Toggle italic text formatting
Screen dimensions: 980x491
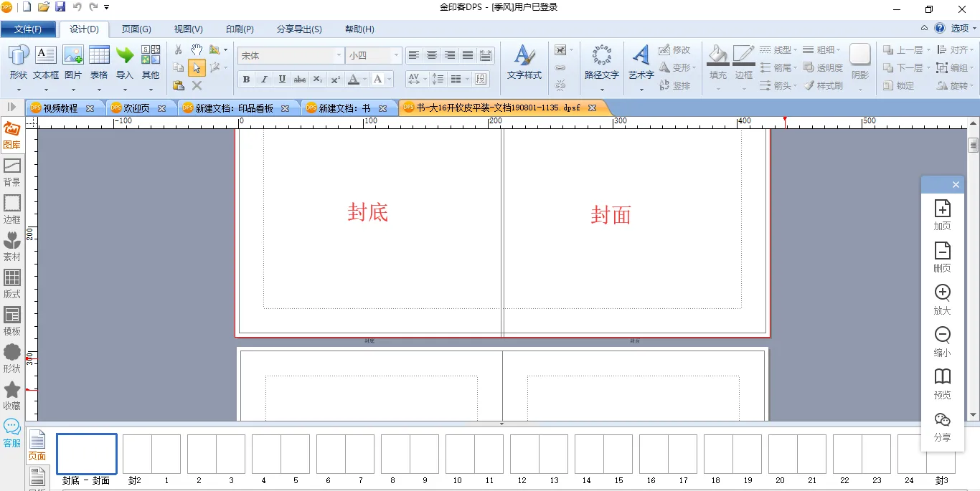tap(264, 80)
